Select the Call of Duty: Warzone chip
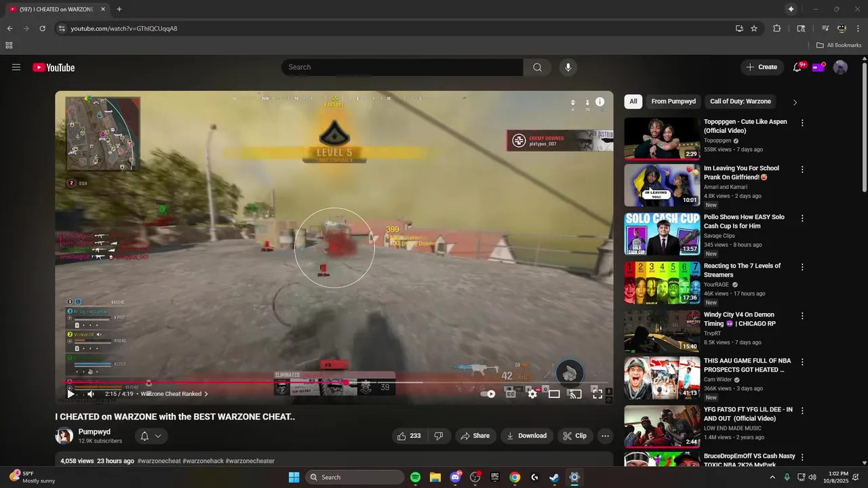The image size is (868, 488). [741, 102]
